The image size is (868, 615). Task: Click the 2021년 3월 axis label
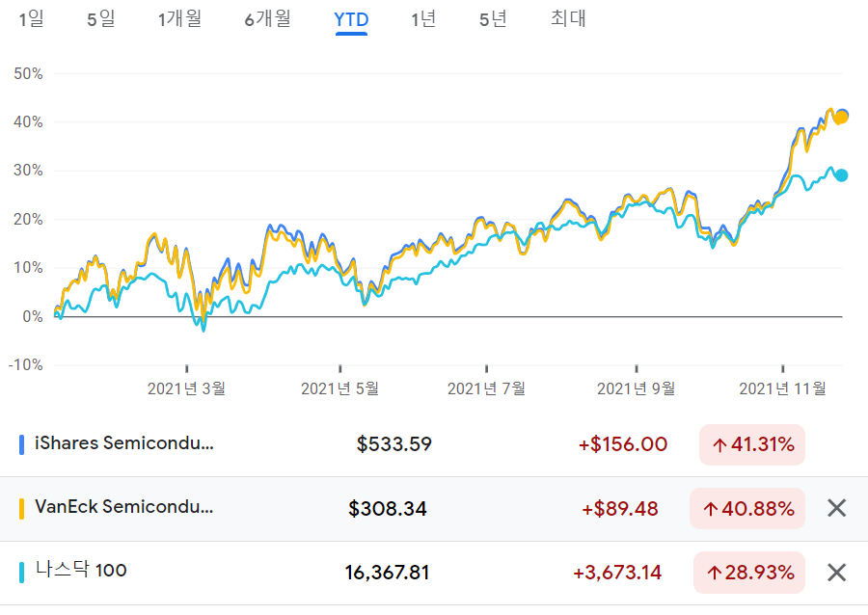pos(186,388)
